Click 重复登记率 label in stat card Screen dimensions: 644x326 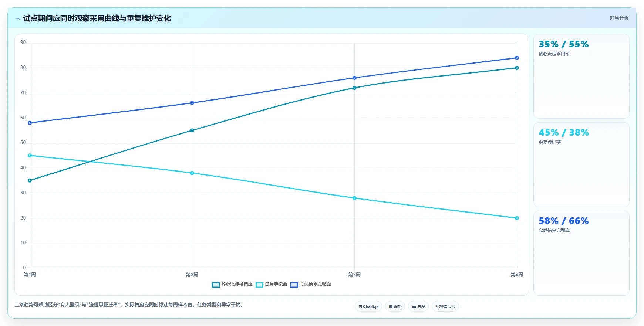[x=550, y=142]
